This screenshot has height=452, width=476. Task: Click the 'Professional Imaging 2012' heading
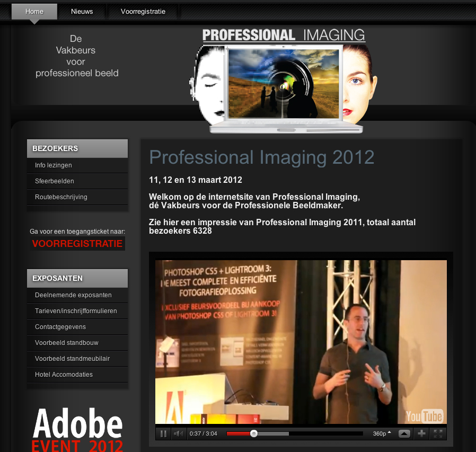[262, 157]
